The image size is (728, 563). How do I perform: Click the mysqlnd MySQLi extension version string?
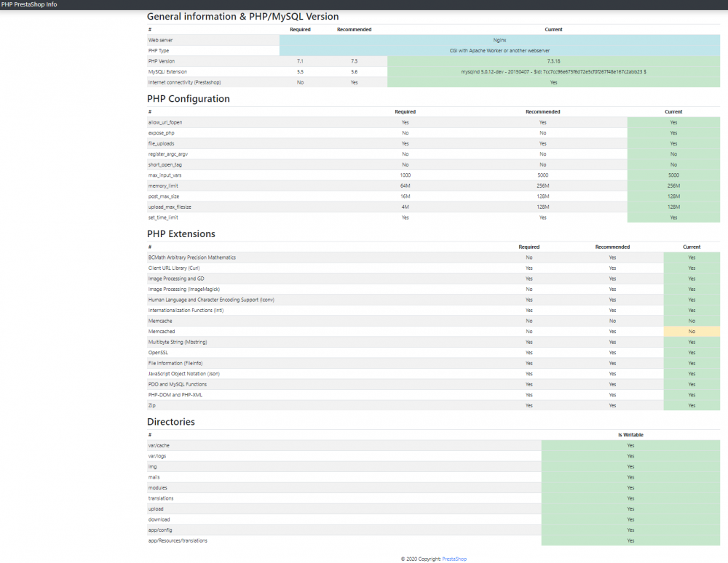[x=553, y=72]
